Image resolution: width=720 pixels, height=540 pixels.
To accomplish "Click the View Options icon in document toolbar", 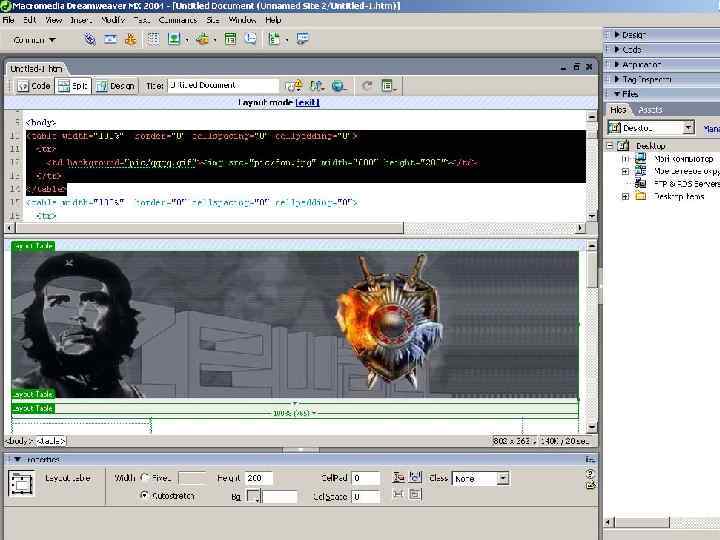I will point(388,86).
